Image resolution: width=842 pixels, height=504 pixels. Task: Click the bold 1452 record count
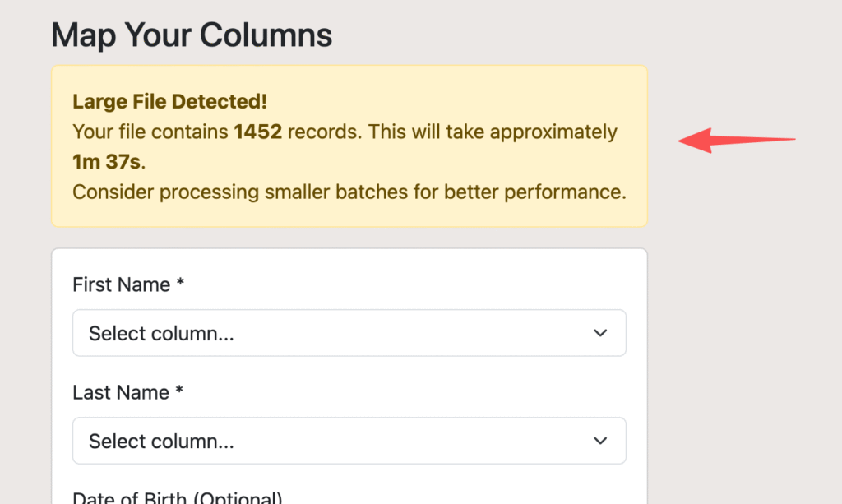(258, 132)
